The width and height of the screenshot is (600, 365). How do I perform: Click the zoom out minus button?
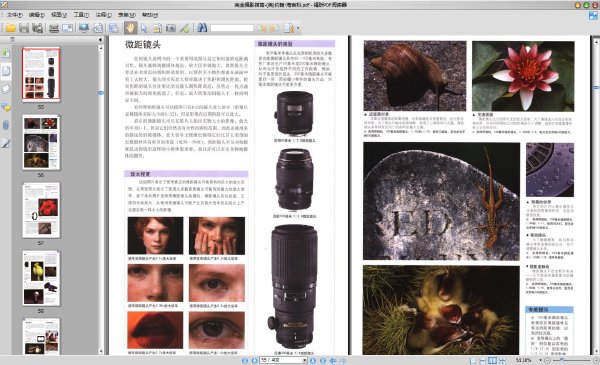547,360
